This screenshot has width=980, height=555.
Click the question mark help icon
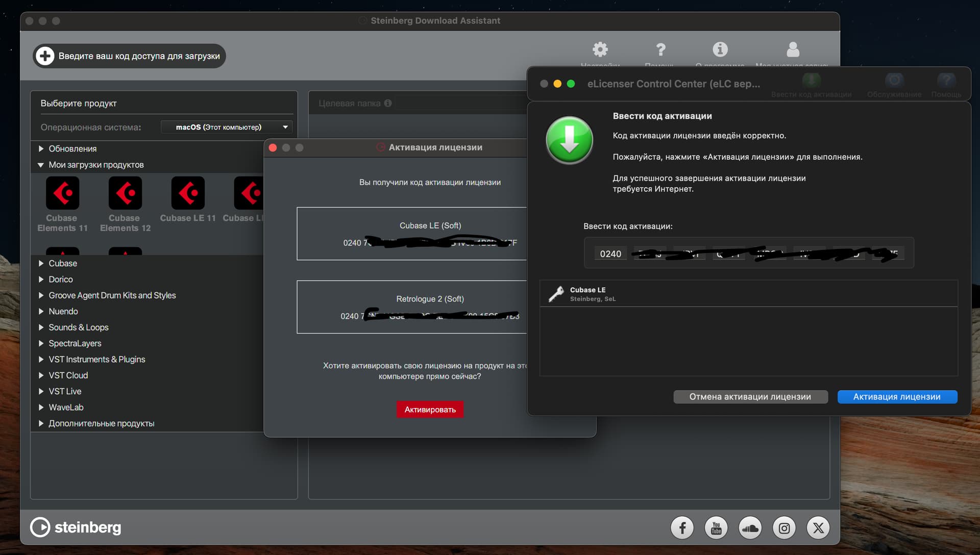660,49
